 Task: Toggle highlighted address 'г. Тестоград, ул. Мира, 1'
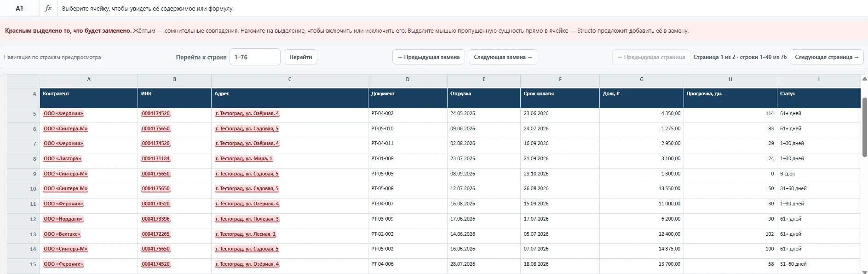244,159
